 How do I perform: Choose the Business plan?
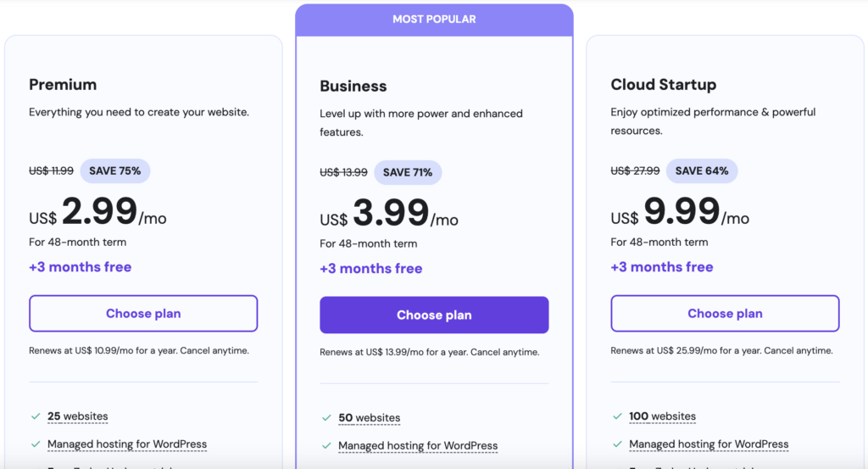tap(434, 315)
